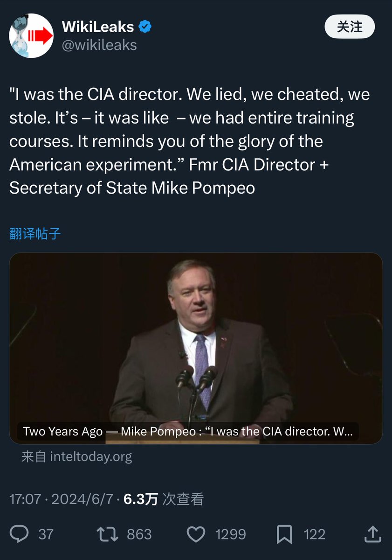Show the 863 reposts list
392x560 pixels.
click(x=139, y=534)
